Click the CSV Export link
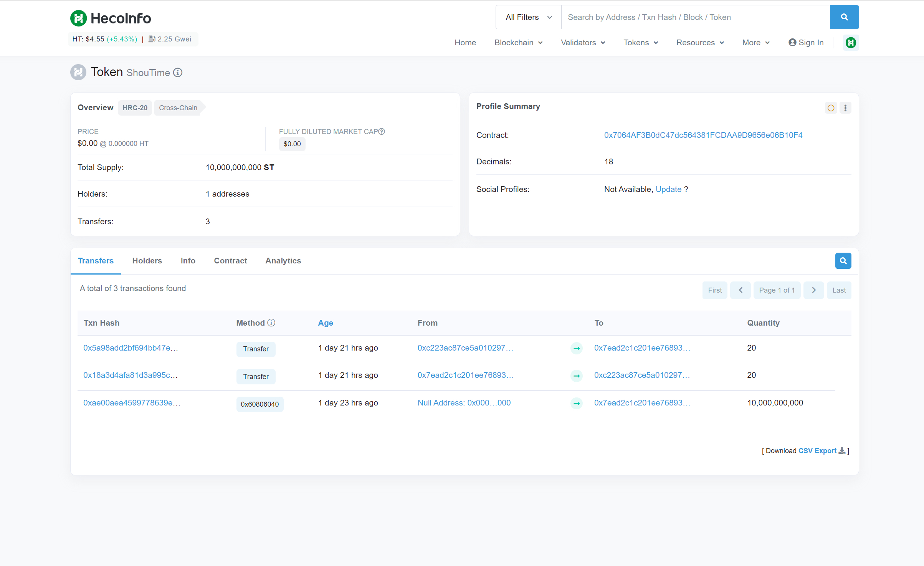Image resolution: width=924 pixels, height=566 pixels. coord(817,451)
